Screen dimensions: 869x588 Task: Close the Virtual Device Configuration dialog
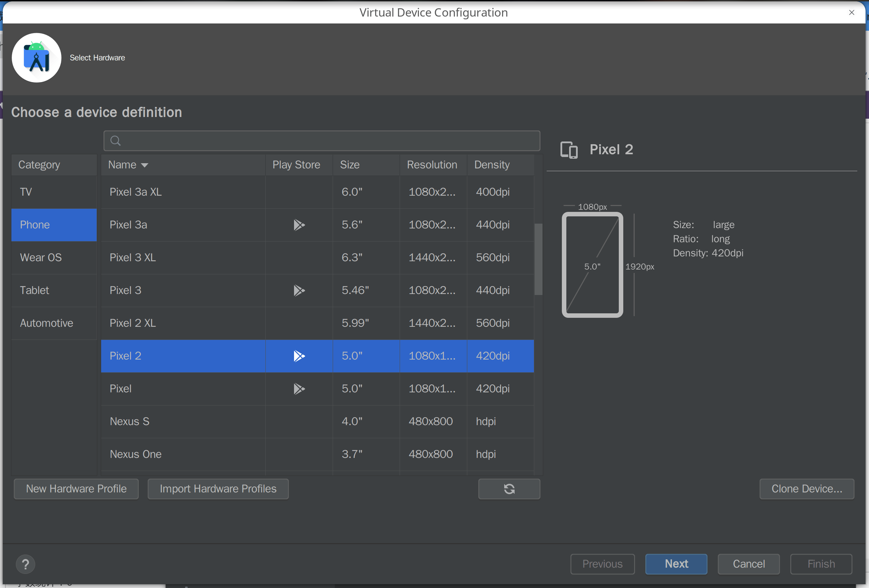(851, 12)
